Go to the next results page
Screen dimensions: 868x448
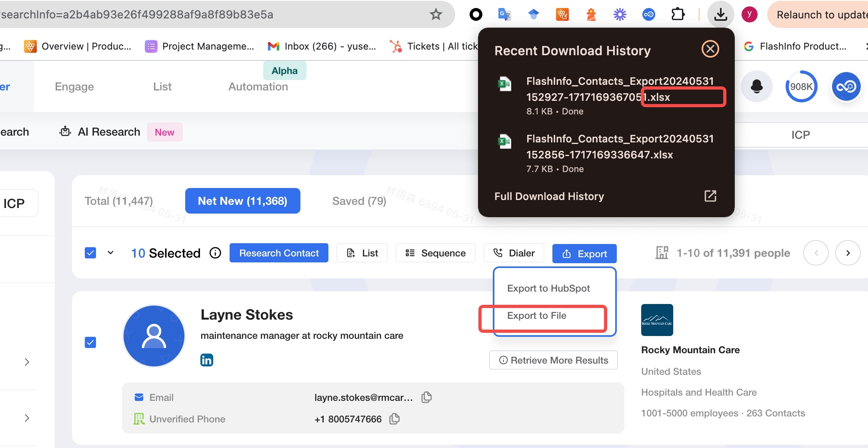coord(848,253)
